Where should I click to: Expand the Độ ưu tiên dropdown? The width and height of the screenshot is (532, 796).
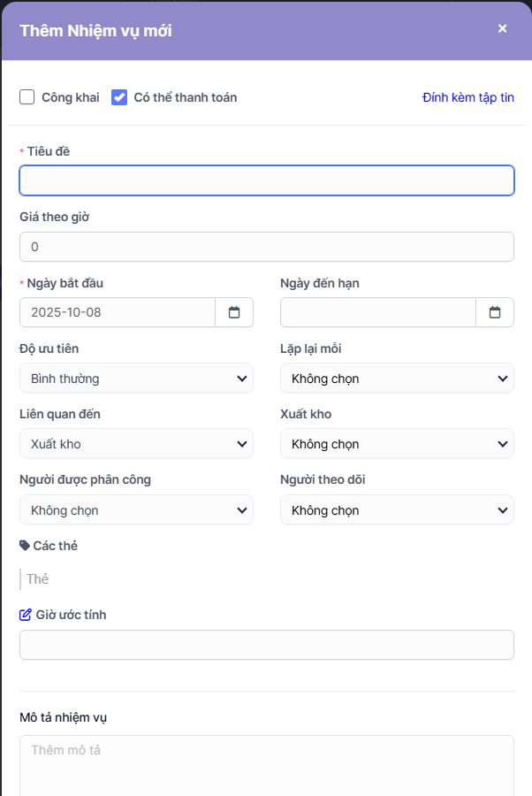[136, 379]
